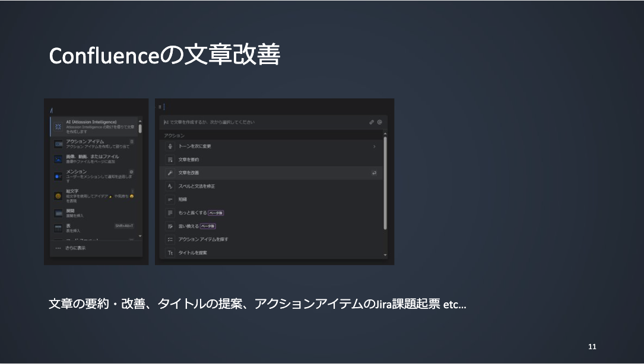
Task: Click the spell-check icon for スペルと文法を修正
Action: [170, 186]
